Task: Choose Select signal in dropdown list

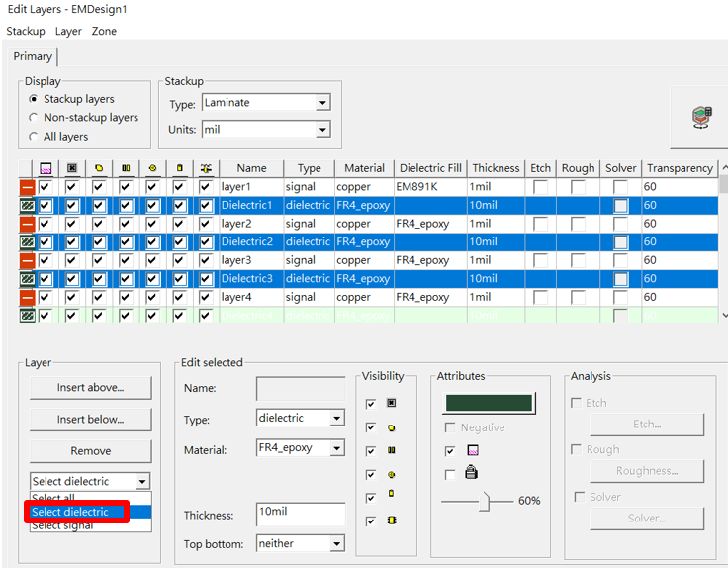Action: coord(91,525)
